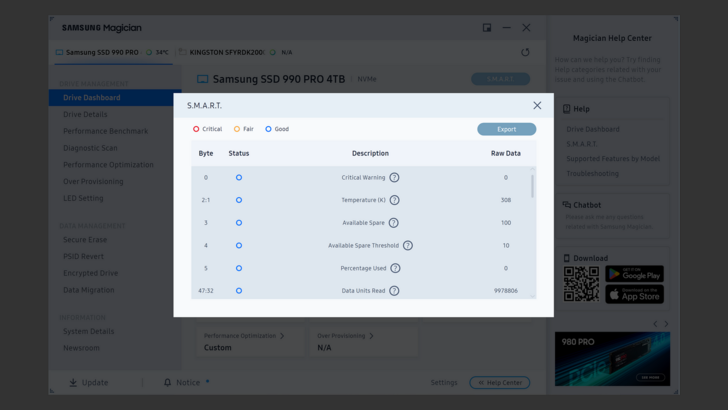Screen dimensions: 728x410
Task: Click the Percentage Used question mark icon
Action: click(396, 268)
